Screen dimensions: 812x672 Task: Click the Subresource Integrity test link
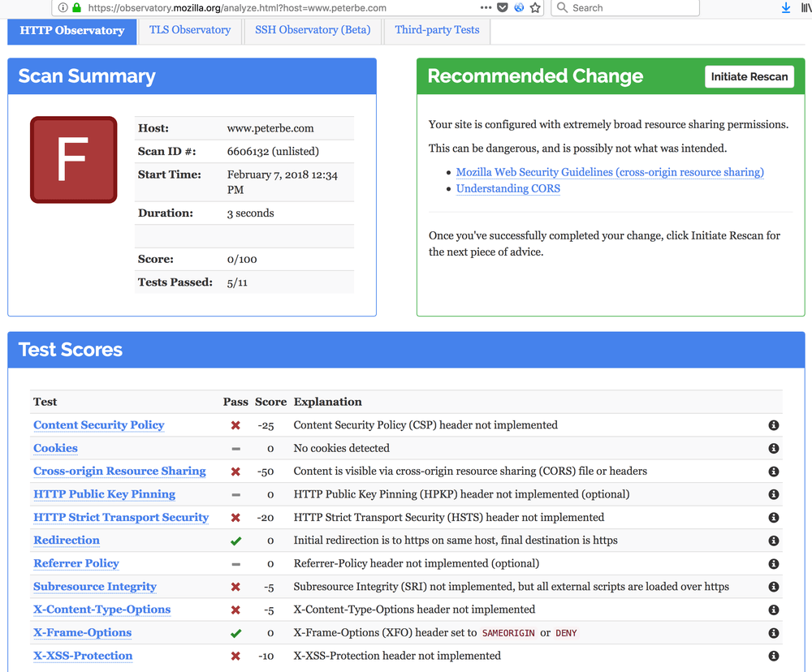coord(95,587)
